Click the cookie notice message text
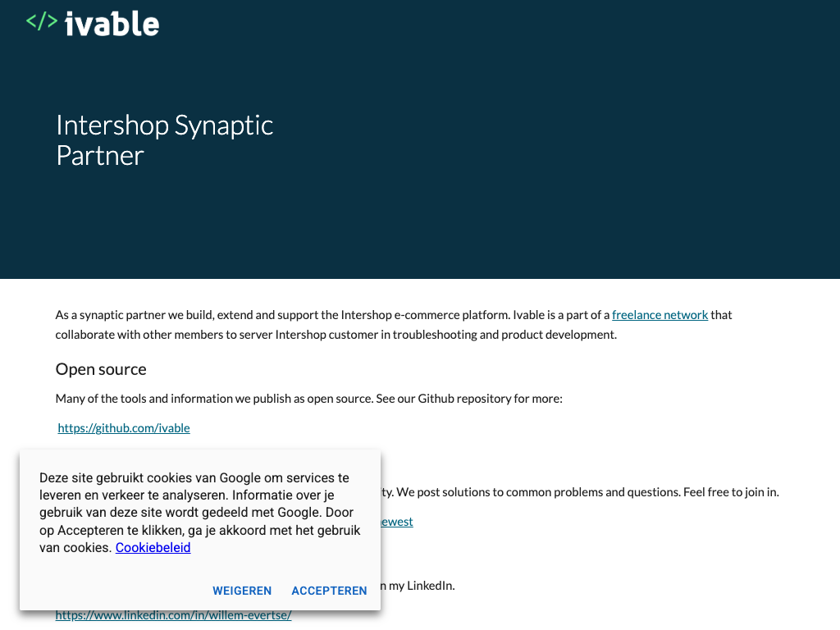 click(199, 513)
